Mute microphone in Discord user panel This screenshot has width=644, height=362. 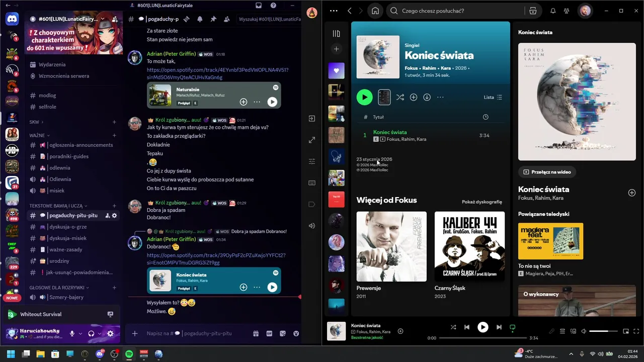72,333
